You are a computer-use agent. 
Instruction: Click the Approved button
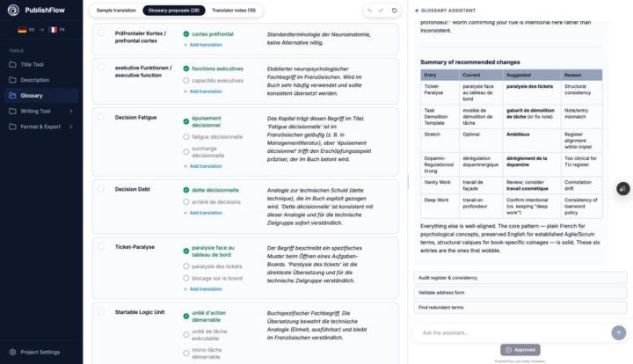click(520, 350)
